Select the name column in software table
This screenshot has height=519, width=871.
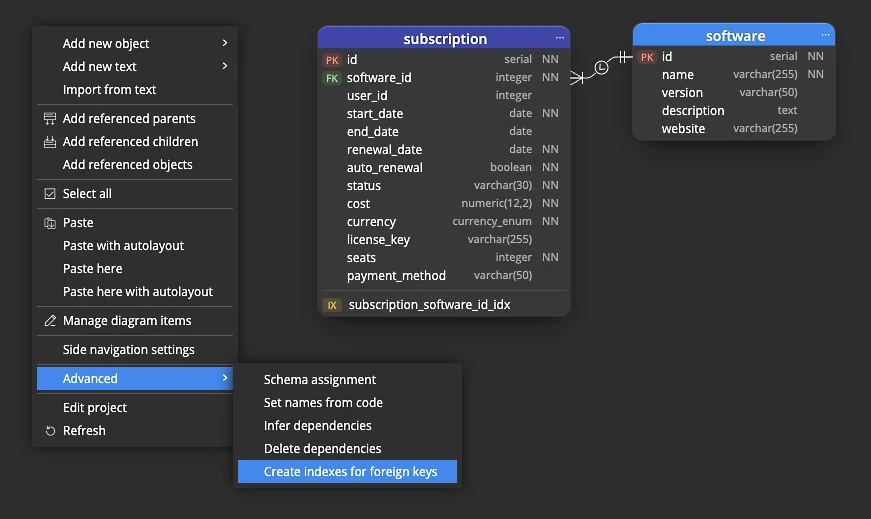point(734,74)
